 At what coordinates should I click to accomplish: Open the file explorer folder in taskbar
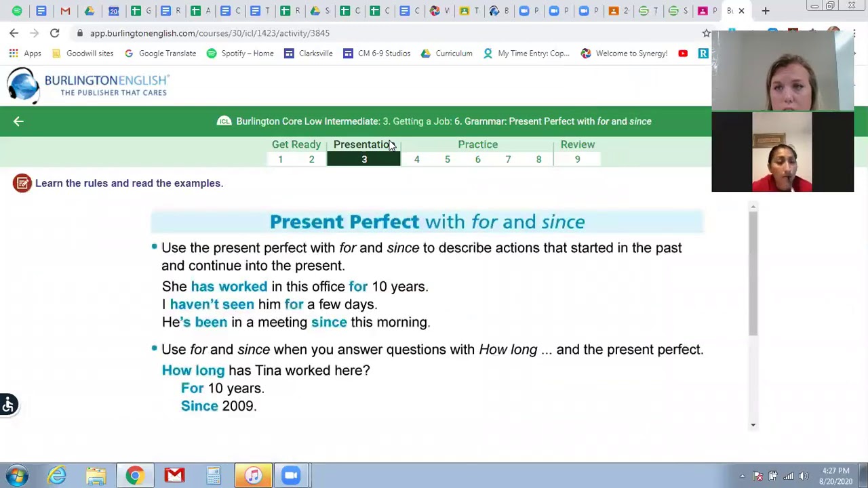click(96, 476)
